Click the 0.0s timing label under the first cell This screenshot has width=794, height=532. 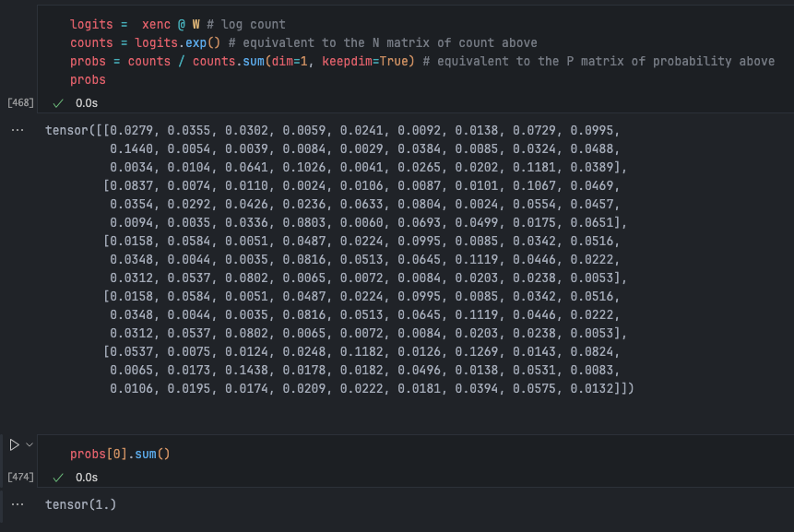(87, 102)
